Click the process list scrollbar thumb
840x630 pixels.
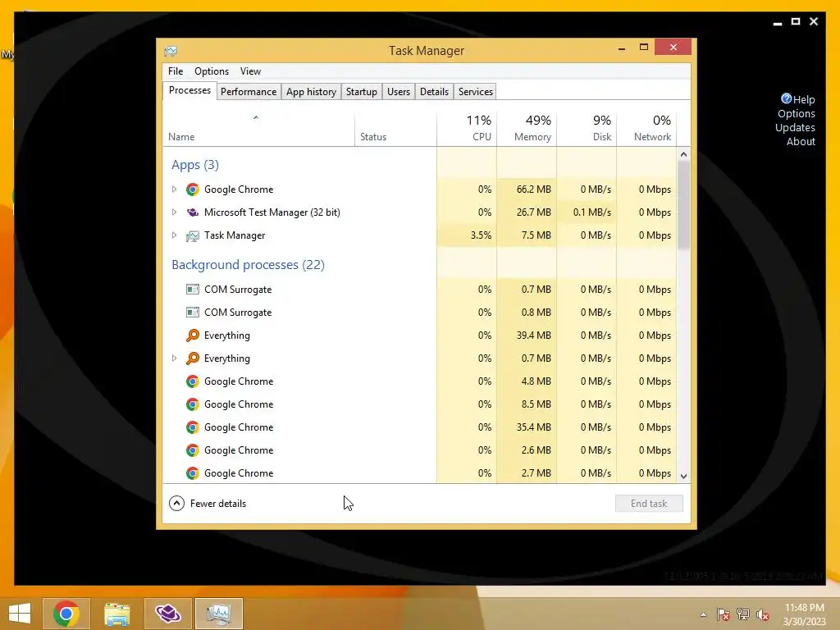(x=683, y=204)
